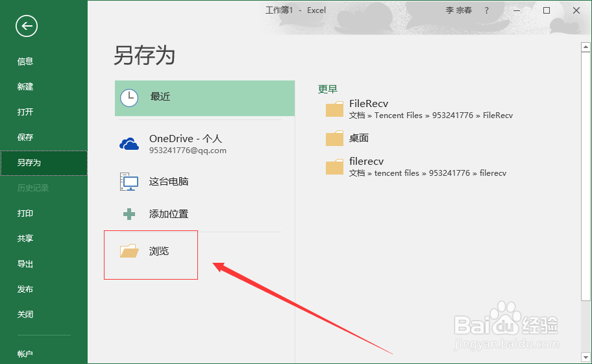Click 添加位置 label
Image resolution: width=592 pixels, height=364 pixels.
pyautogui.click(x=169, y=214)
